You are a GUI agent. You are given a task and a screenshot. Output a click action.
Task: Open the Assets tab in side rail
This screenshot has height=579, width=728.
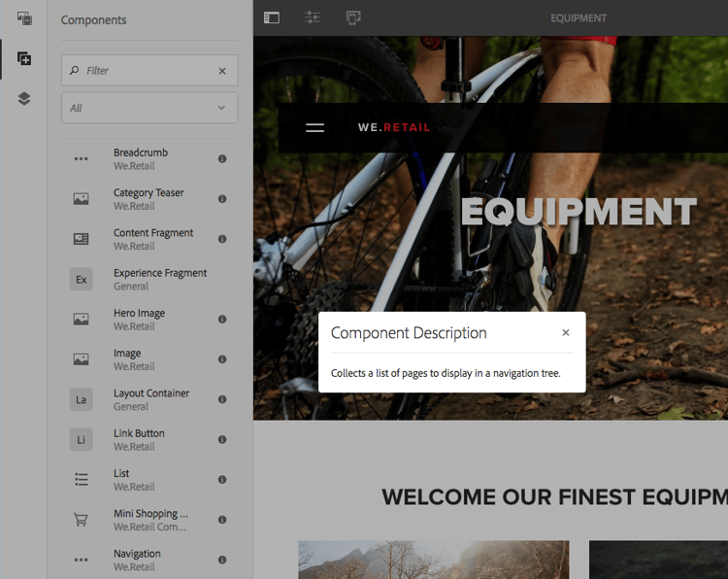(24, 18)
